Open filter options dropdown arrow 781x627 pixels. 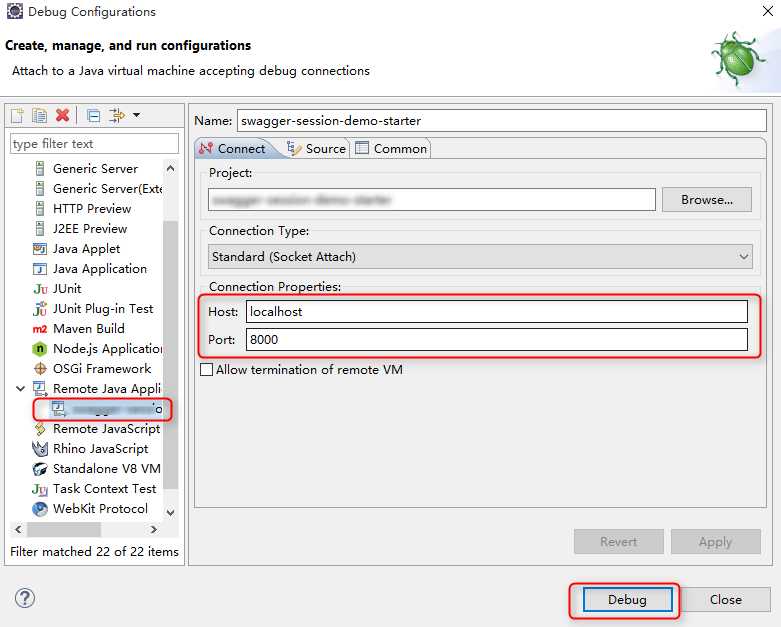pos(136,116)
